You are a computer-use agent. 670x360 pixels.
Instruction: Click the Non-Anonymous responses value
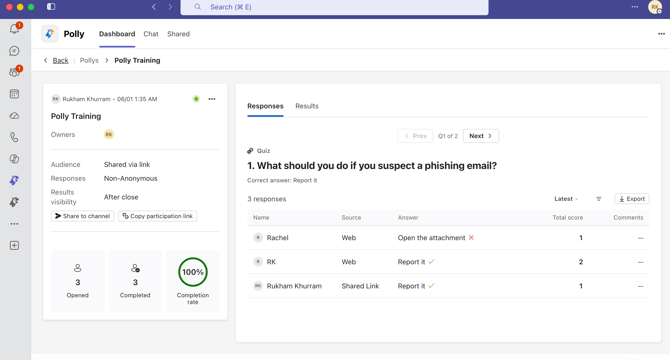pos(130,179)
